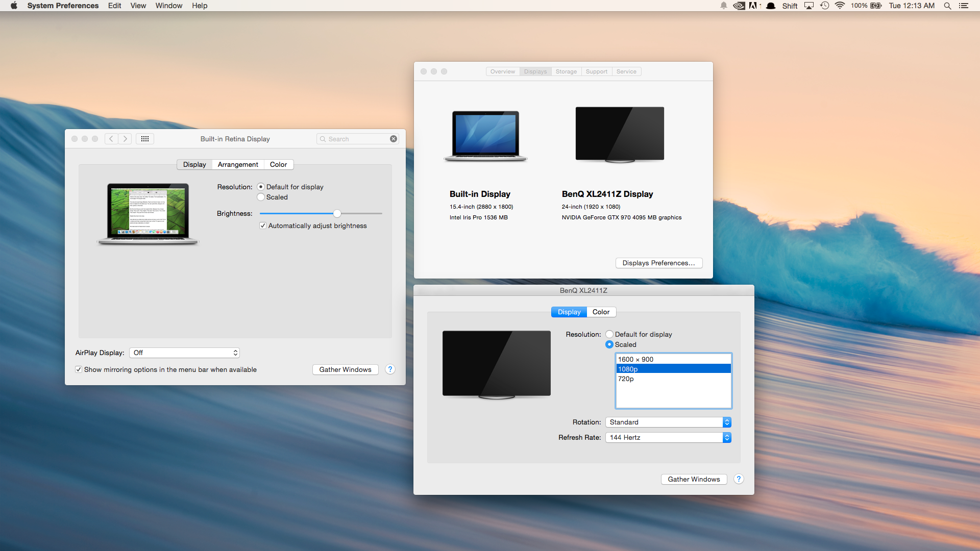Viewport: 980px width, 551px height.
Task: Open the Rotation dropdown
Action: (x=668, y=422)
